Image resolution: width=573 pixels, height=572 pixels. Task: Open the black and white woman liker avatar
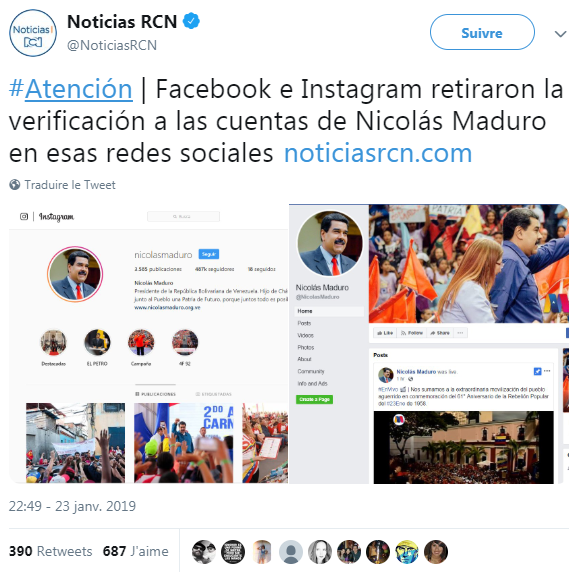click(320, 552)
